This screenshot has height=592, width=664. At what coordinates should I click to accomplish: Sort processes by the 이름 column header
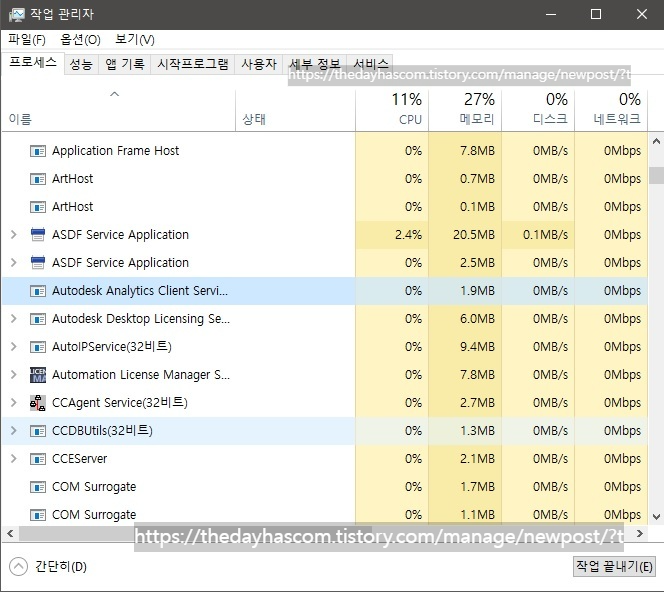(x=119, y=110)
